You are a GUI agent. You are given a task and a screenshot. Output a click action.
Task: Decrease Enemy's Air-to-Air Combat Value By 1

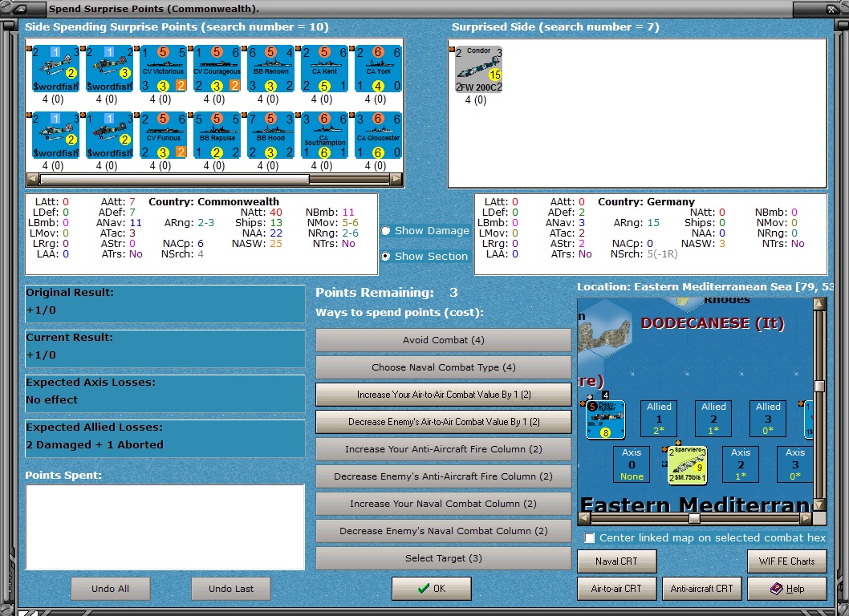(x=444, y=422)
